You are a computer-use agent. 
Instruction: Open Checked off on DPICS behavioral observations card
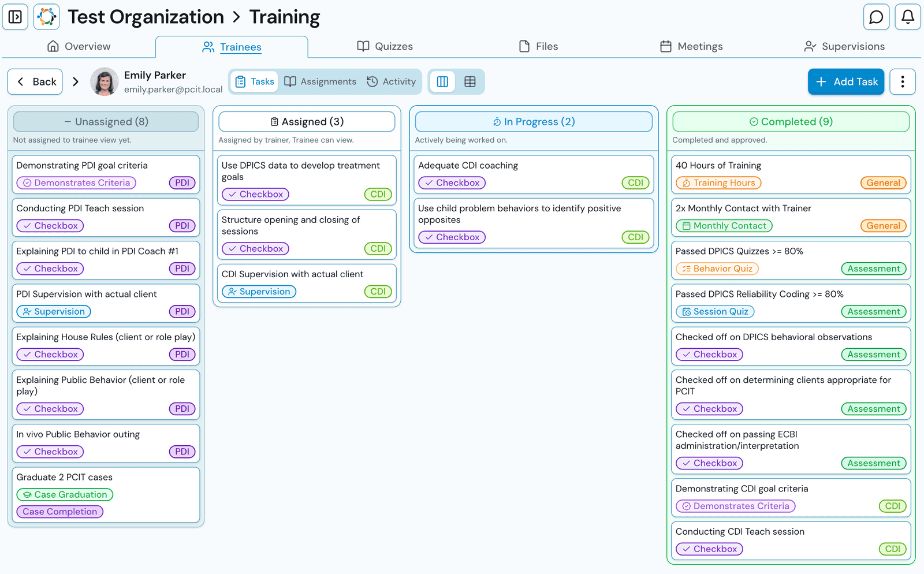click(791, 346)
